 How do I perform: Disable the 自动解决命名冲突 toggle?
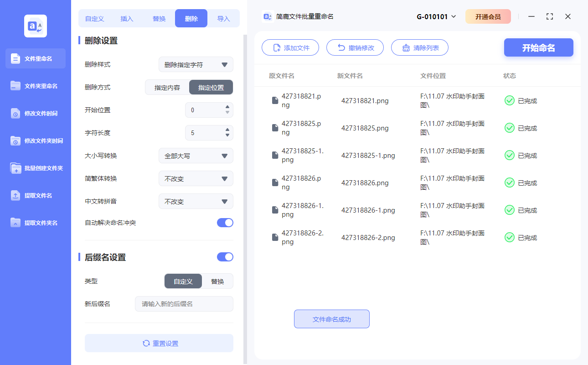(x=225, y=222)
